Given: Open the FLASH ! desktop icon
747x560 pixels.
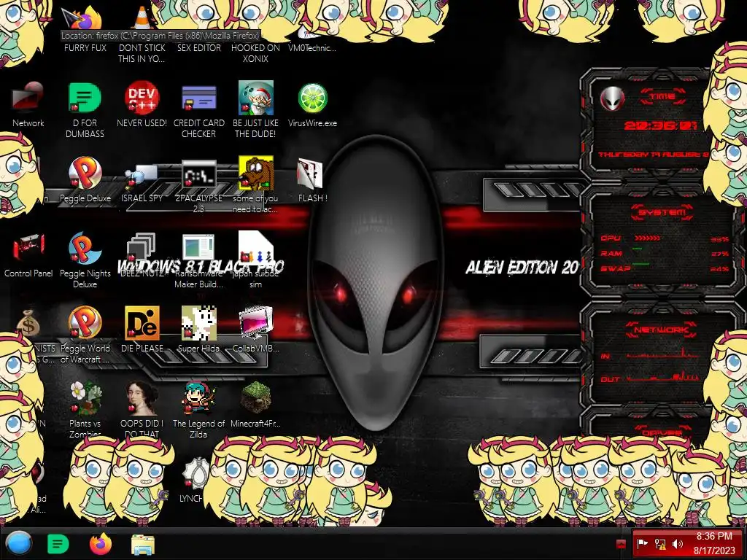Looking at the screenshot, I should tap(311, 174).
